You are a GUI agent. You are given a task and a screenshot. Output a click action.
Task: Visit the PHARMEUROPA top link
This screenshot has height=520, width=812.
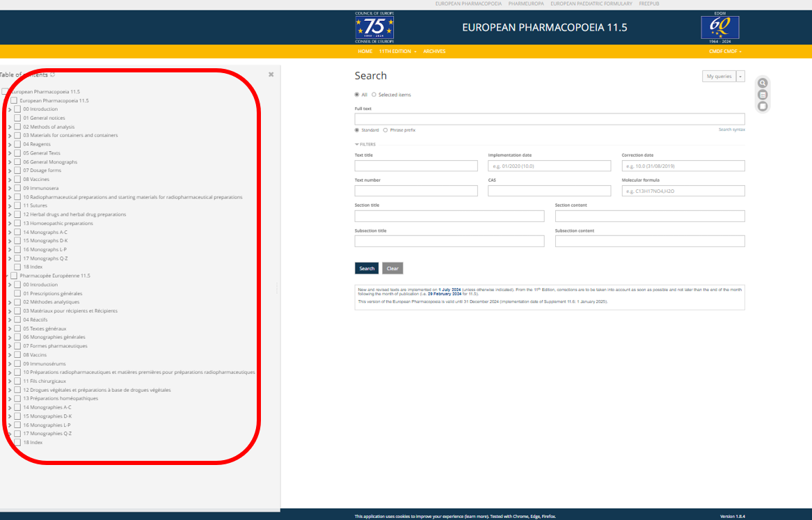coord(526,3)
